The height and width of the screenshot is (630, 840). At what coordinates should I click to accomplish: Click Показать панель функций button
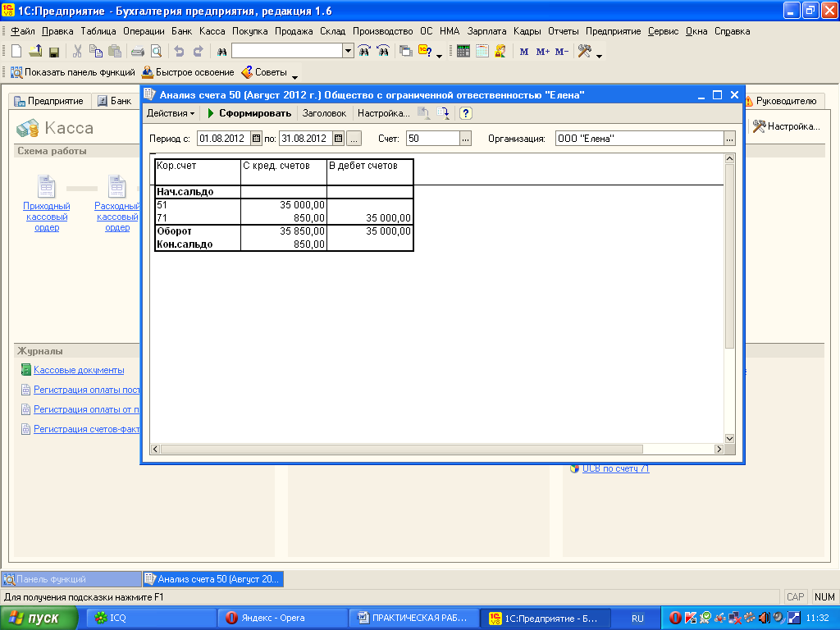73,72
